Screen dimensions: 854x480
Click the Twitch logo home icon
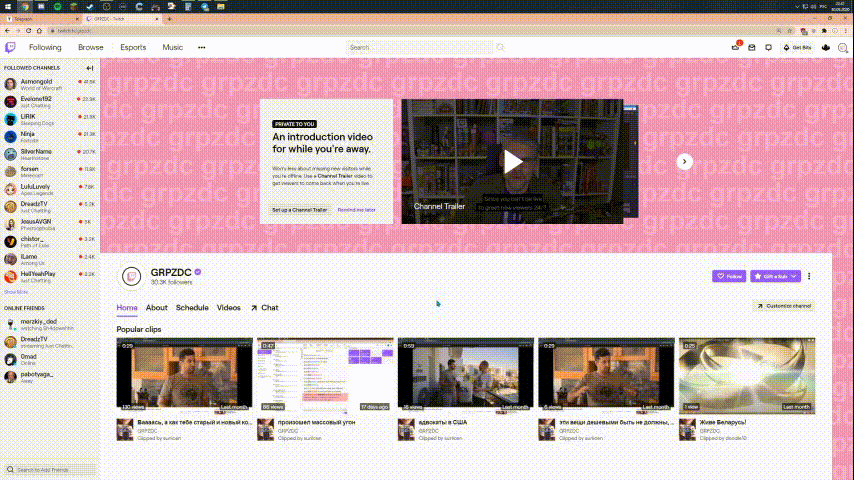click(x=11, y=47)
